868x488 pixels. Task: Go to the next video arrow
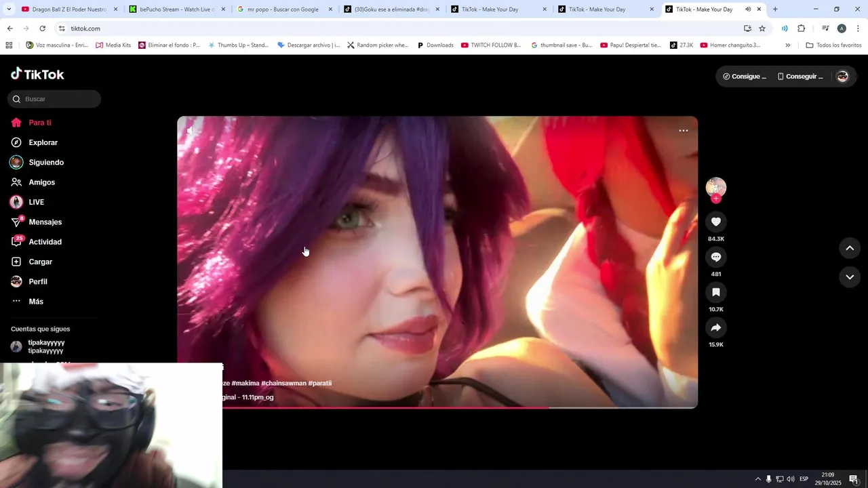point(850,277)
